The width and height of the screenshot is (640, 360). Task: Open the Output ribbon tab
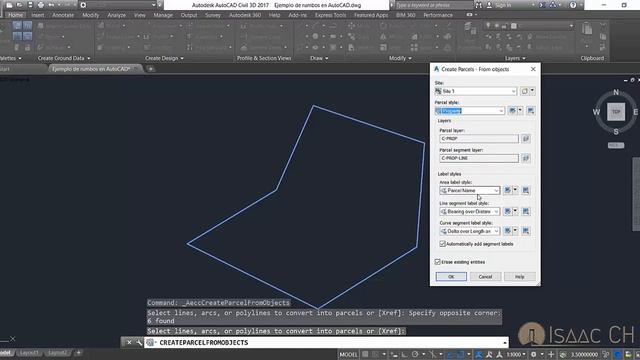[x=189, y=15]
